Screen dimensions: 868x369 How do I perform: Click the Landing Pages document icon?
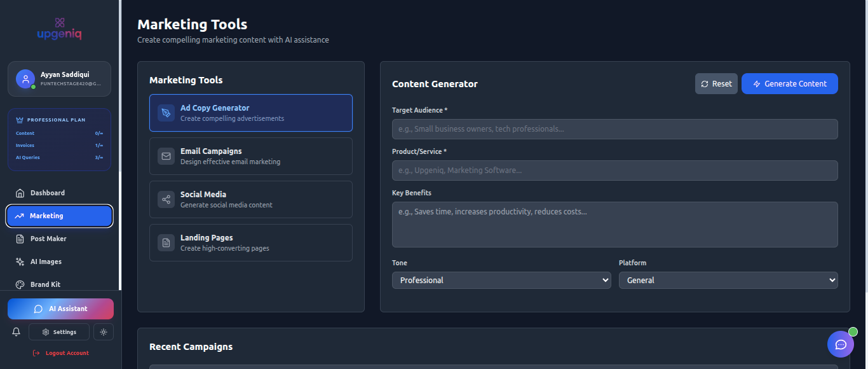[165, 242]
